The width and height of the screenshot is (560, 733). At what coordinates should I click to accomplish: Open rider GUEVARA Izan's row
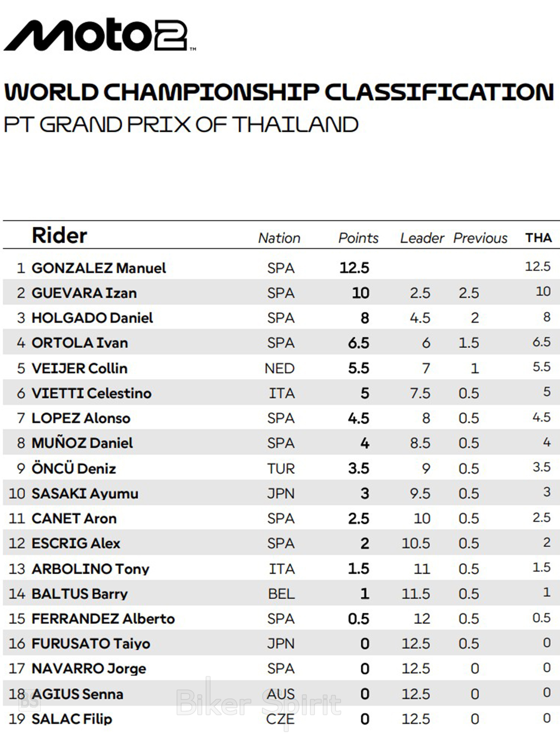(x=84, y=293)
